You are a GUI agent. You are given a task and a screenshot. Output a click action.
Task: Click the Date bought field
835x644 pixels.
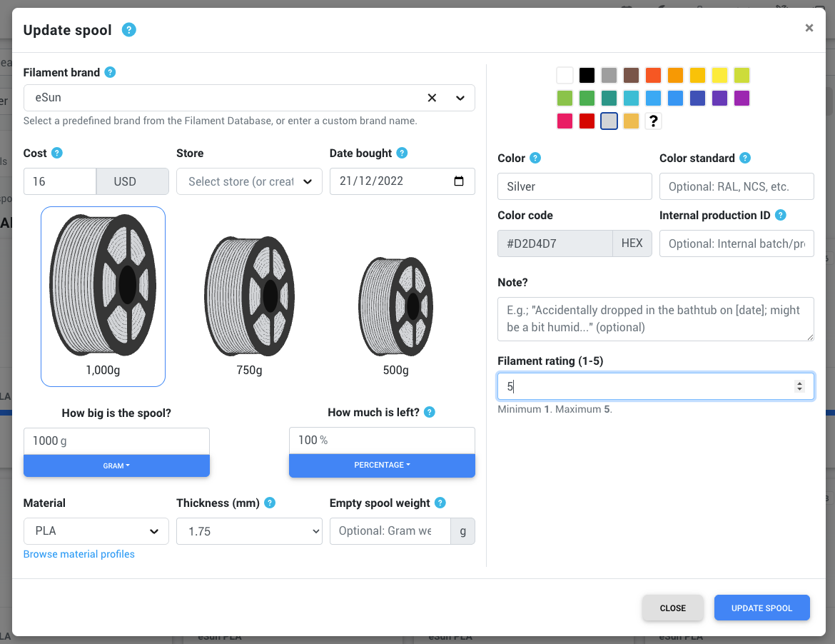coord(402,181)
